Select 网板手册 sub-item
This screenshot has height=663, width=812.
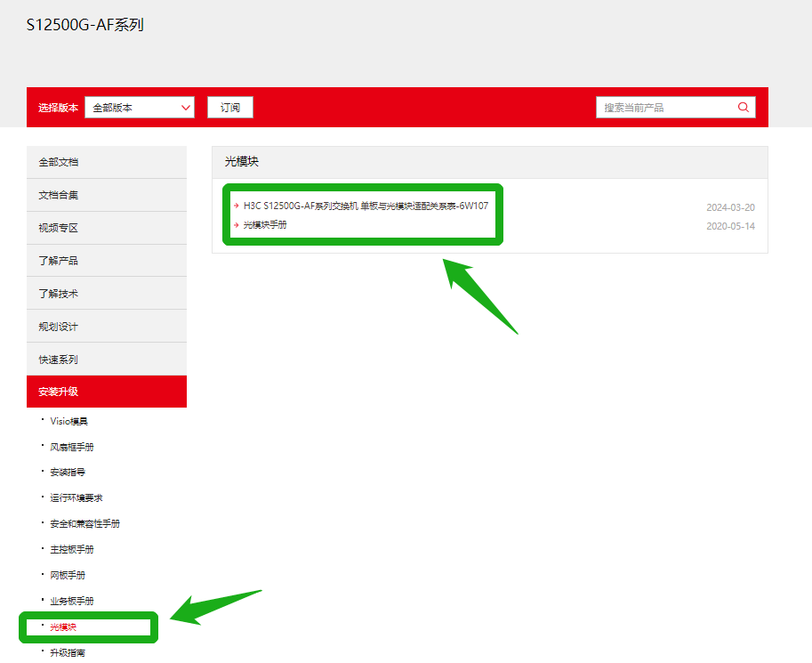pos(68,575)
